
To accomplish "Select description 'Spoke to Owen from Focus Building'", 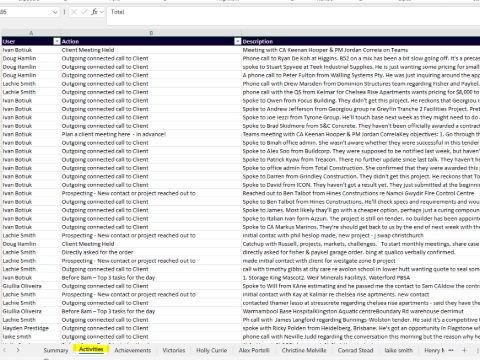I will pyautogui.click(x=361, y=101).
